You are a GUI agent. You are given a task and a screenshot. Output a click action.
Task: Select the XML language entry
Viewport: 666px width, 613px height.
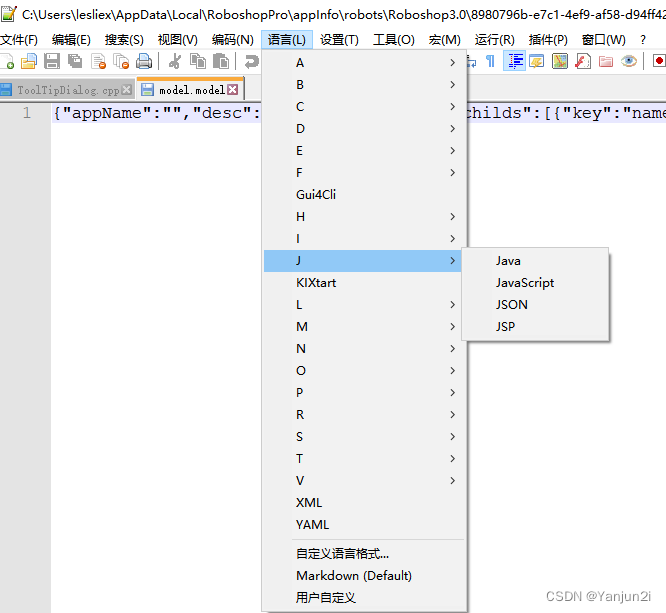364,503
